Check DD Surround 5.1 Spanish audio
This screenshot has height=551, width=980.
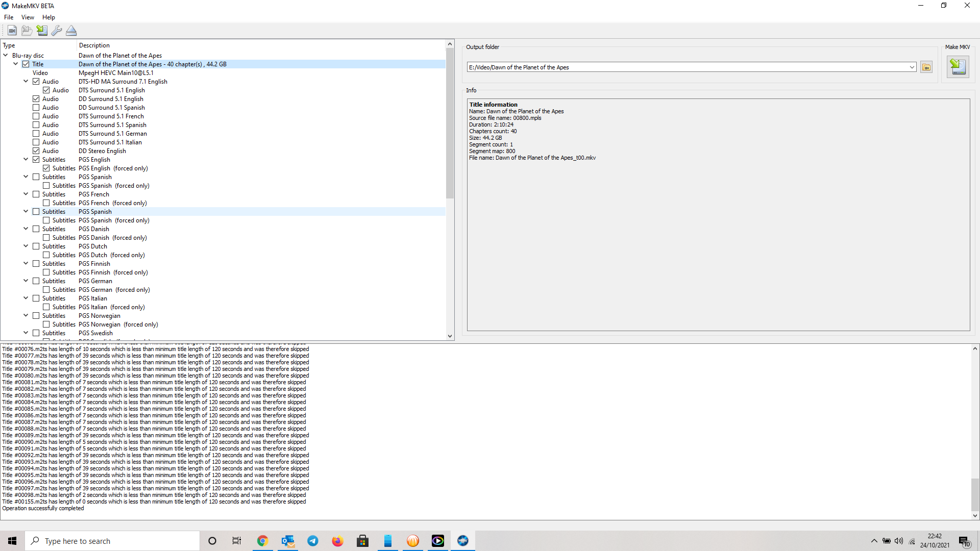click(x=36, y=108)
